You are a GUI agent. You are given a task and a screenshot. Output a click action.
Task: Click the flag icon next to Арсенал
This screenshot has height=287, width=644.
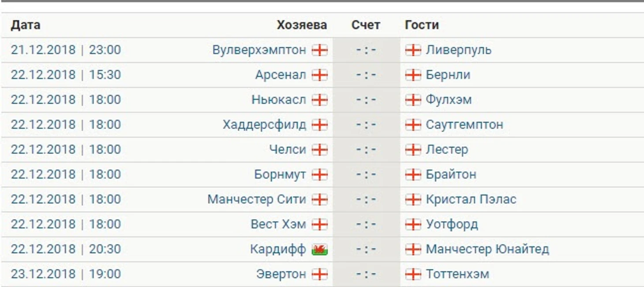pos(320,75)
